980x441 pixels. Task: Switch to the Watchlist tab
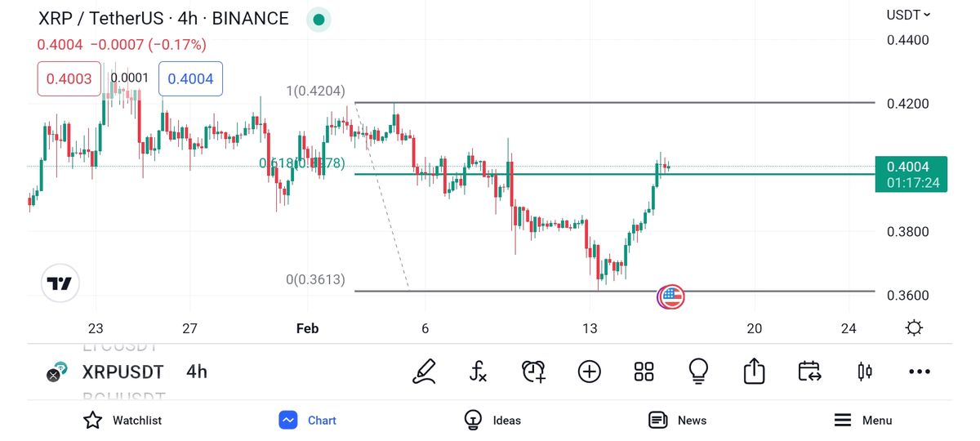[x=122, y=421]
